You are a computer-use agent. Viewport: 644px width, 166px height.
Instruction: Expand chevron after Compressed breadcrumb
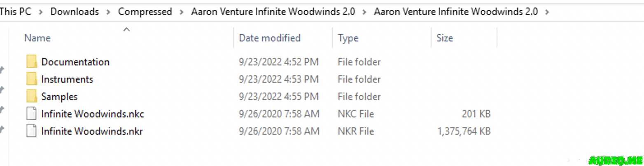(182, 12)
